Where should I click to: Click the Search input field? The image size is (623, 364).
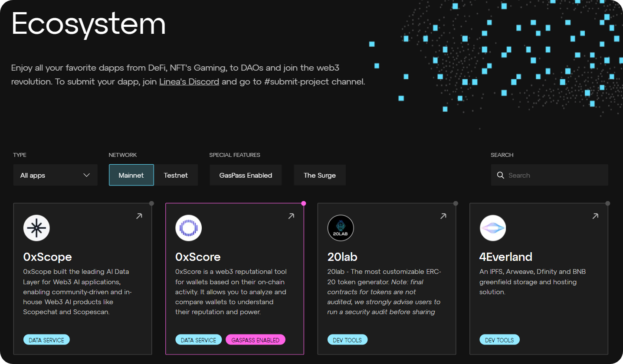(x=550, y=175)
